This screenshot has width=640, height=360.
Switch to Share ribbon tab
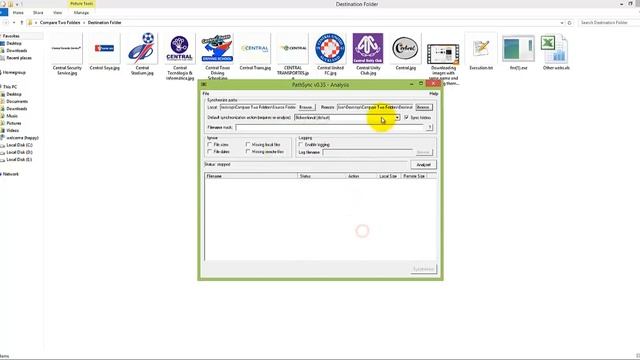coord(38,13)
